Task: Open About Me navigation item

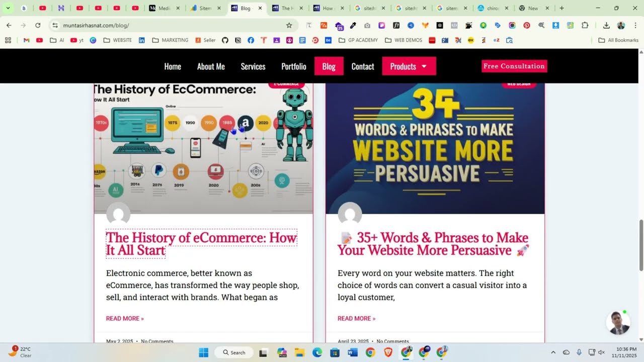Action: 211,66
